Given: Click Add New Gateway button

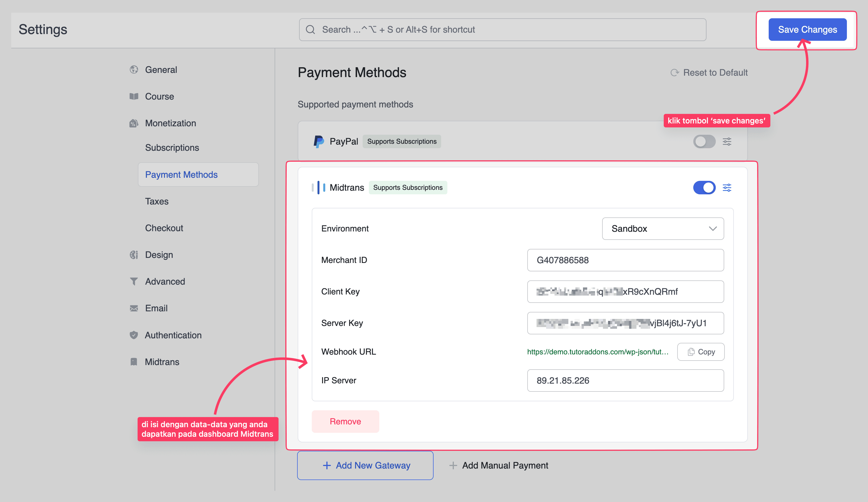Looking at the screenshot, I should pos(365,465).
